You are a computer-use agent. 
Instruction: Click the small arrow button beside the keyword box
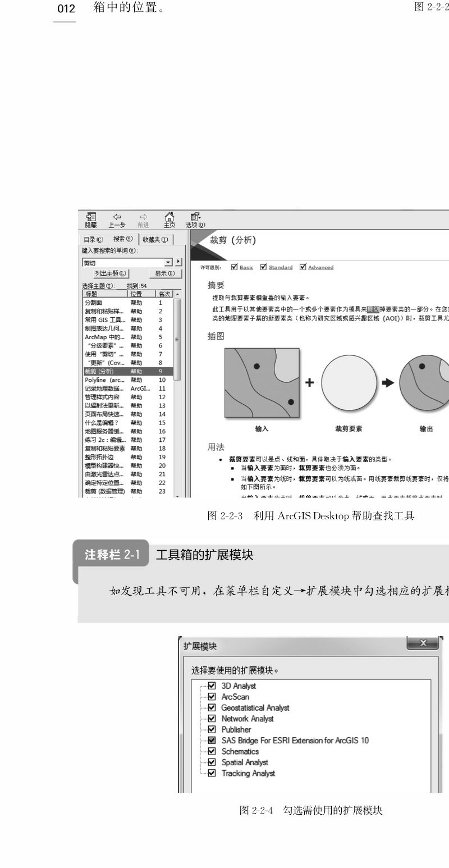[178, 262]
